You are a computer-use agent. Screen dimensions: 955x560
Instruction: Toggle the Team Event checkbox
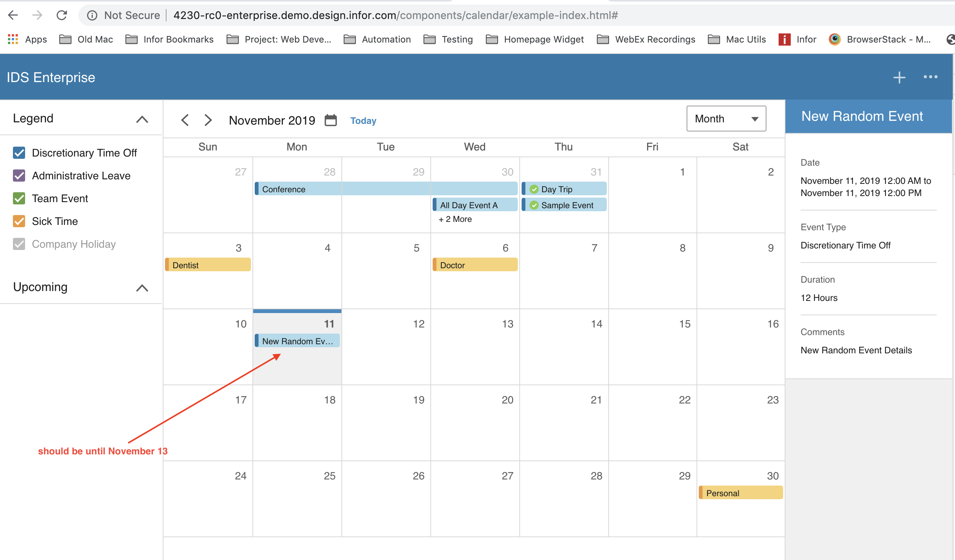[19, 198]
